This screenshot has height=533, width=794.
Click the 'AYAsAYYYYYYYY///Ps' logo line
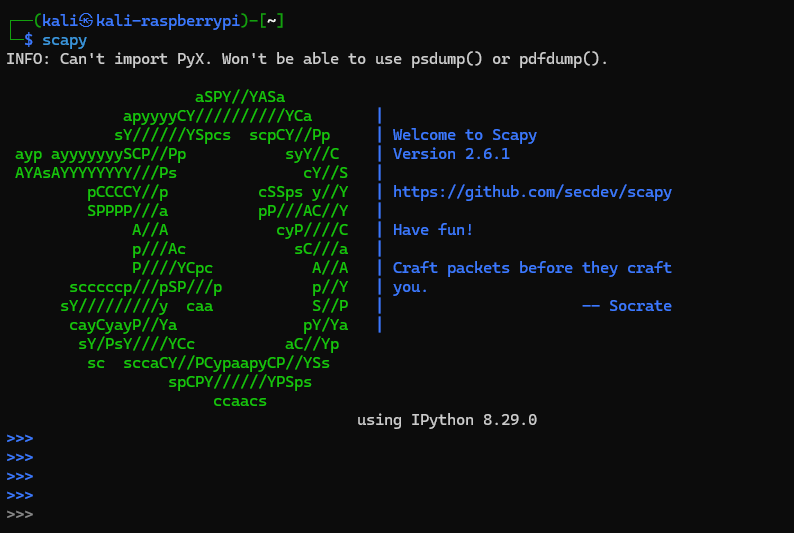96,173
